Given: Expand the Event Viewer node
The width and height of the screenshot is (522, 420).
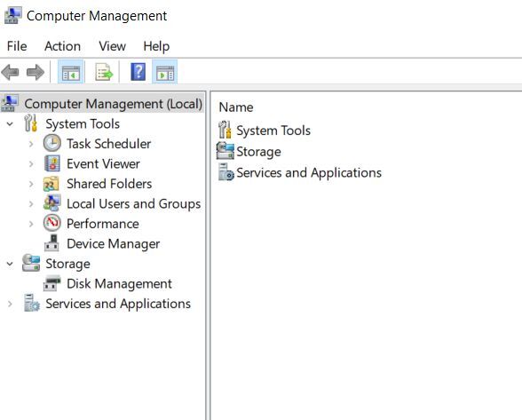Looking at the screenshot, I should pos(31,164).
